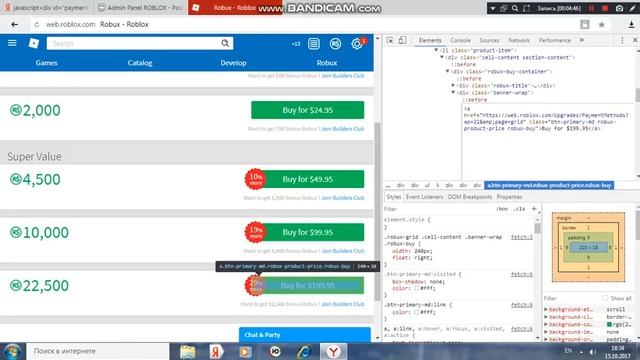Open the Chat & Party bar
The height and width of the screenshot is (360, 640).
pyautogui.click(x=304, y=335)
